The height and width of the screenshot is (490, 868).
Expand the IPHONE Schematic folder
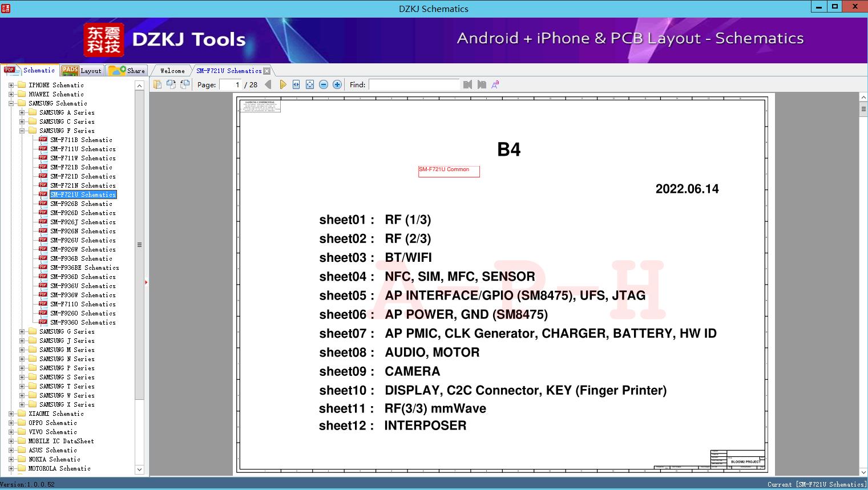point(11,85)
